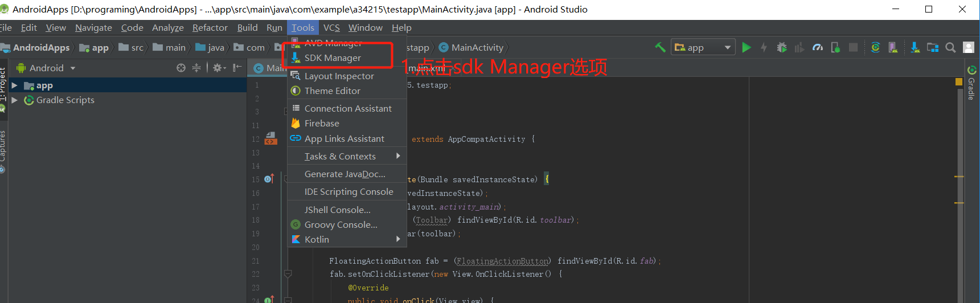Screen dimensions: 980x303
Task: Open the Edit menu
Action: [x=28, y=27]
